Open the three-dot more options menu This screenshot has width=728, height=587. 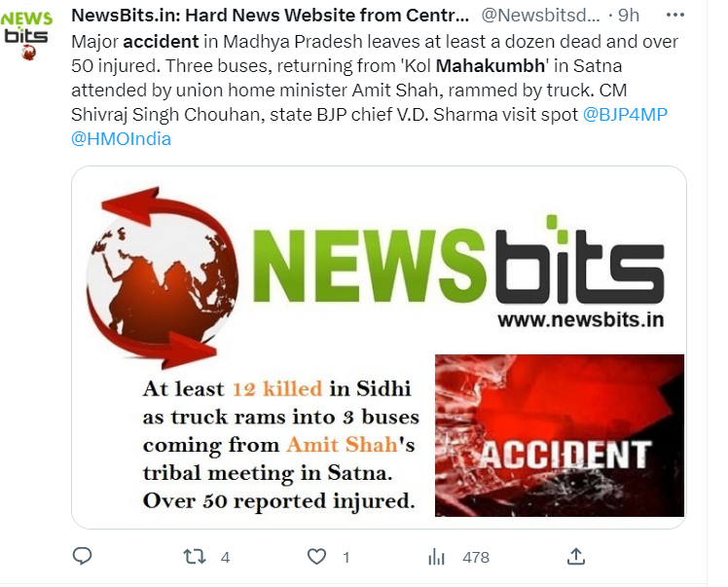675,15
